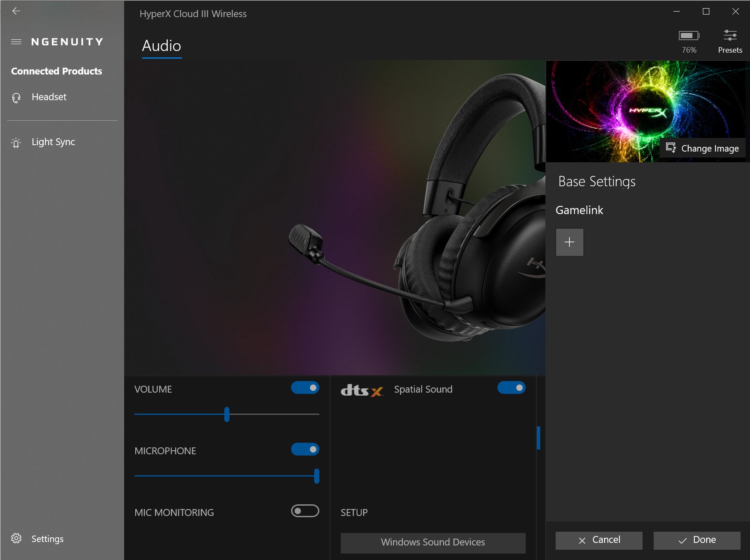Disable the Microphone toggle
750x560 pixels.
click(305, 449)
